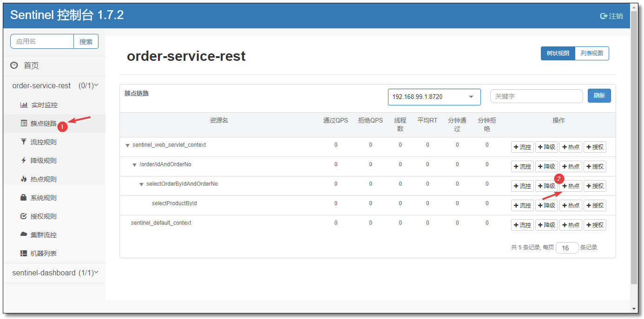This screenshot has width=644, height=319.
Task: Add 流控 rule for selectProductById
Action: (522, 206)
